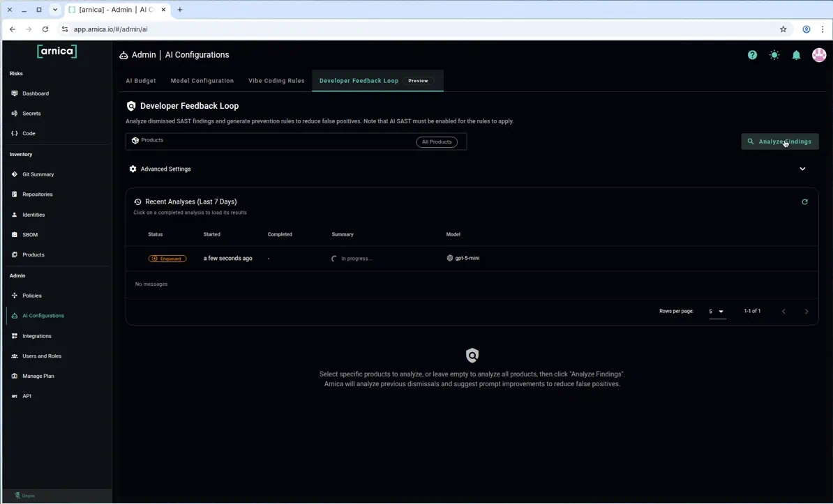The width and height of the screenshot is (833, 504).
Task: Click the browser address bar
Action: click(x=422, y=29)
